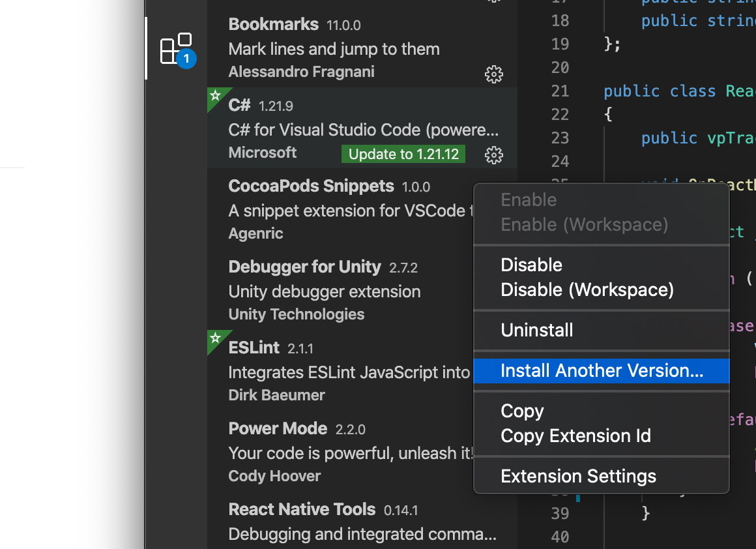
Task: Click the Dirk Baeumer publisher name
Action: click(x=277, y=395)
